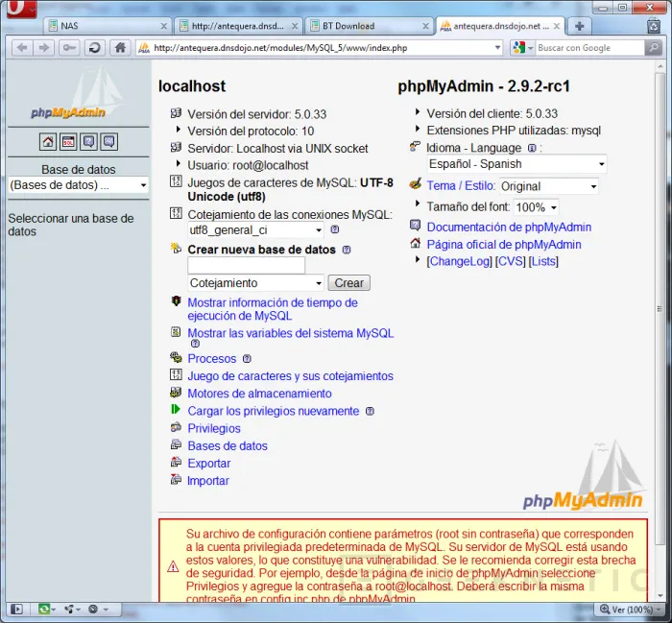Viewport: 672px width, 623px height.
Task: Click the new database name input field
Action: coord(246,266)
